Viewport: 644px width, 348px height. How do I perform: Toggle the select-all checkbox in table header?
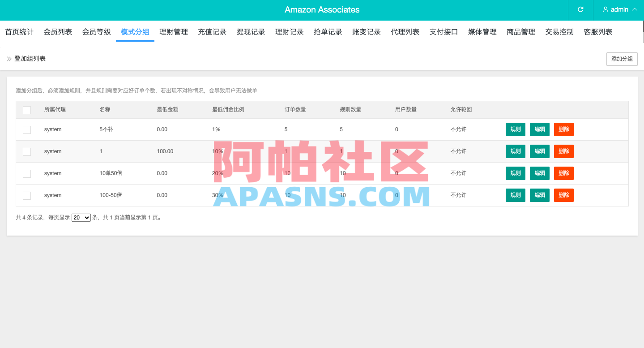(27, 110)
